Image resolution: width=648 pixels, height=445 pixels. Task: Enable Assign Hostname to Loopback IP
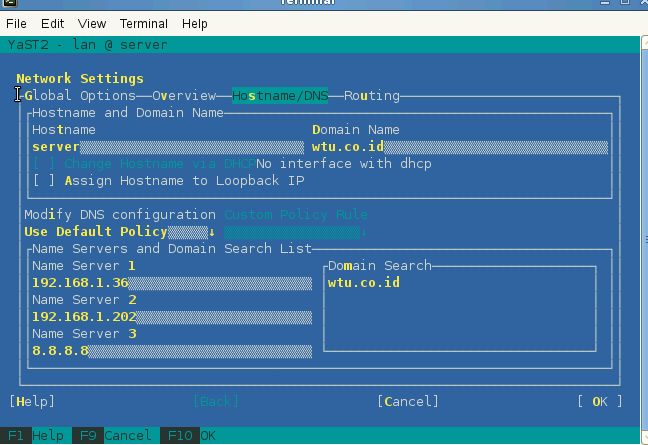point(43,181)
